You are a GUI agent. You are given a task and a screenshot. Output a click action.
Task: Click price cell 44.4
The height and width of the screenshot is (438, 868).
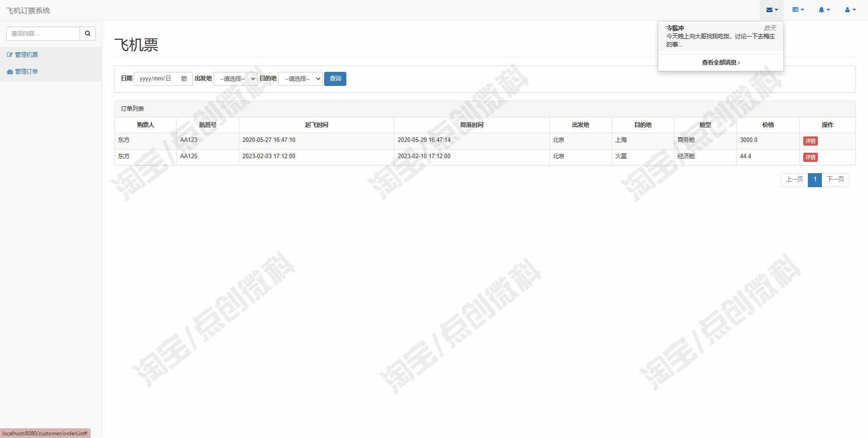(768, 156)
